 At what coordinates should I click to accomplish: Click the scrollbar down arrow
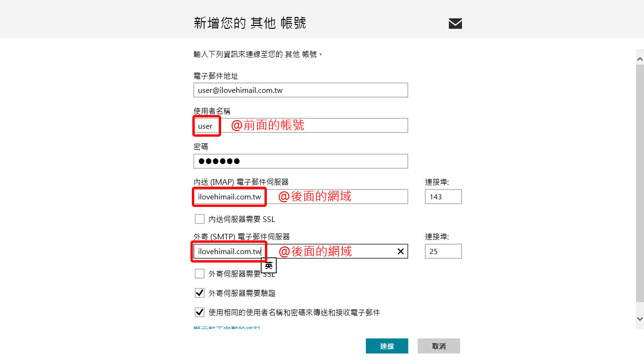click(640, 319)
